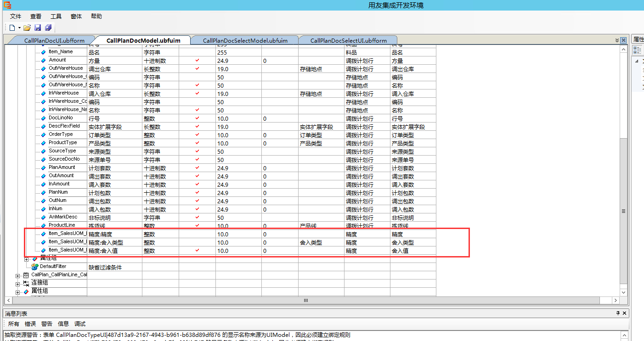Image resolution: width=644 pixels, height=341 pixels.
Task: Filter messages by 警告
Action: click(x=47, y=324)
